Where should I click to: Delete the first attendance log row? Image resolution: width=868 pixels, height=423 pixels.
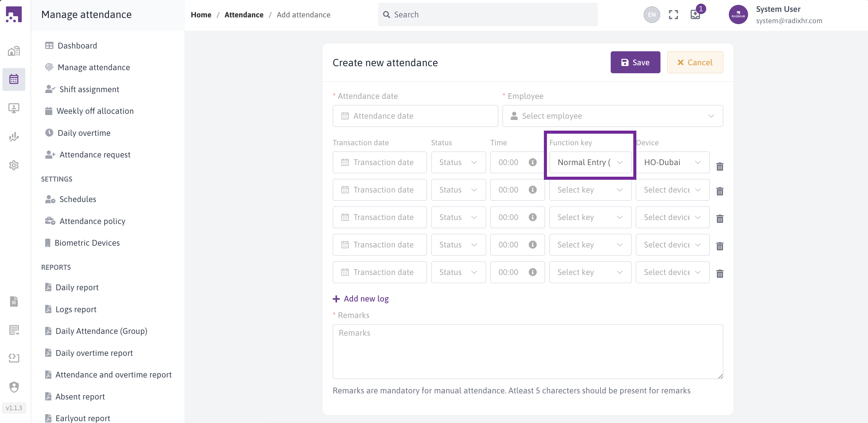pos(719,167)
